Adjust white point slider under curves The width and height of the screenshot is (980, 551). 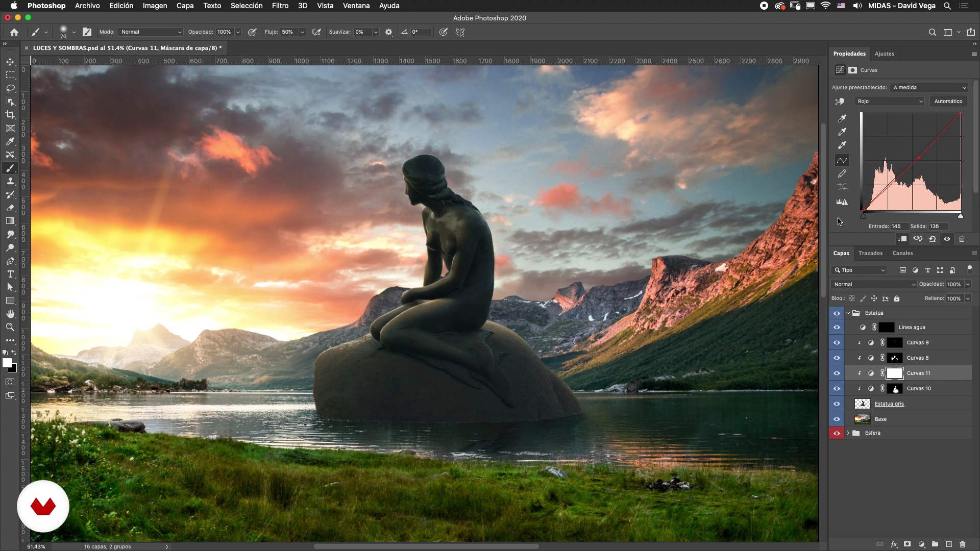pos(961,216)
